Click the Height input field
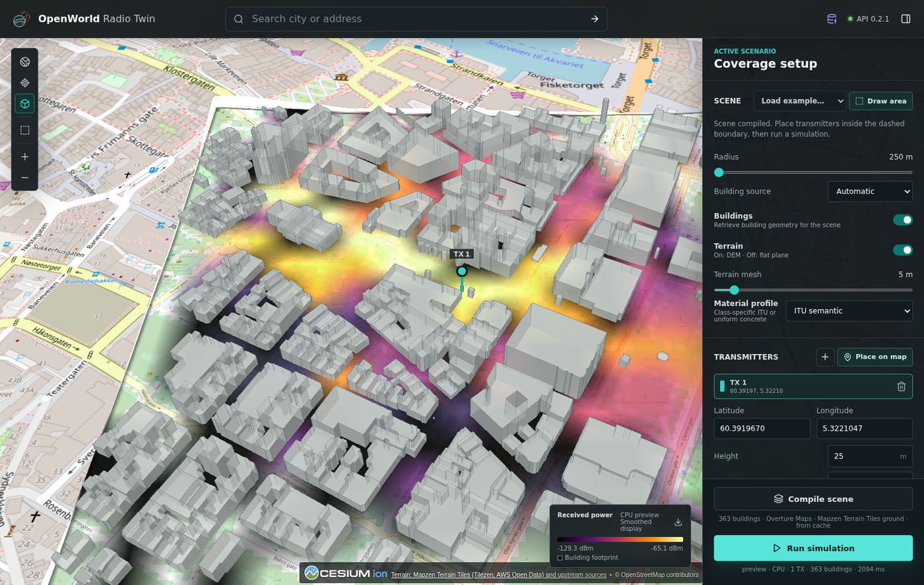The width and height of the screenshot is (924, 585). (x=870, y=456)
